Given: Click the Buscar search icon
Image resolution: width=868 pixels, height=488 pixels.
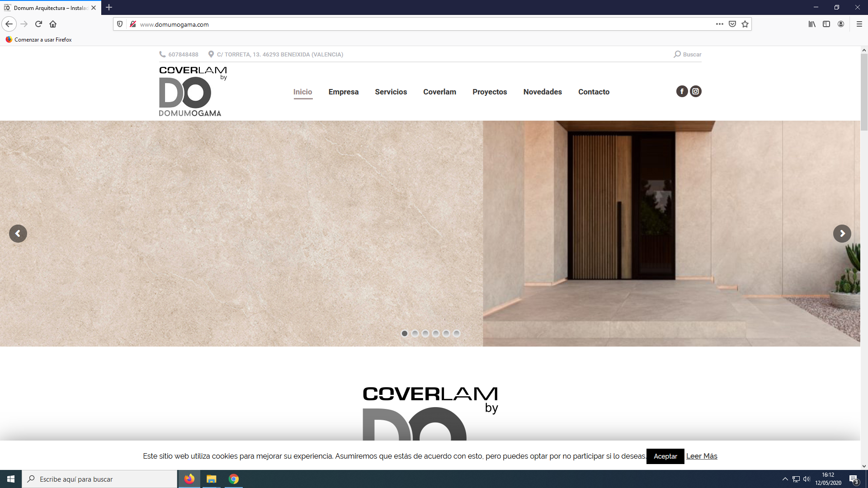Looking at the screenshot, I should (x=677, y=54).
